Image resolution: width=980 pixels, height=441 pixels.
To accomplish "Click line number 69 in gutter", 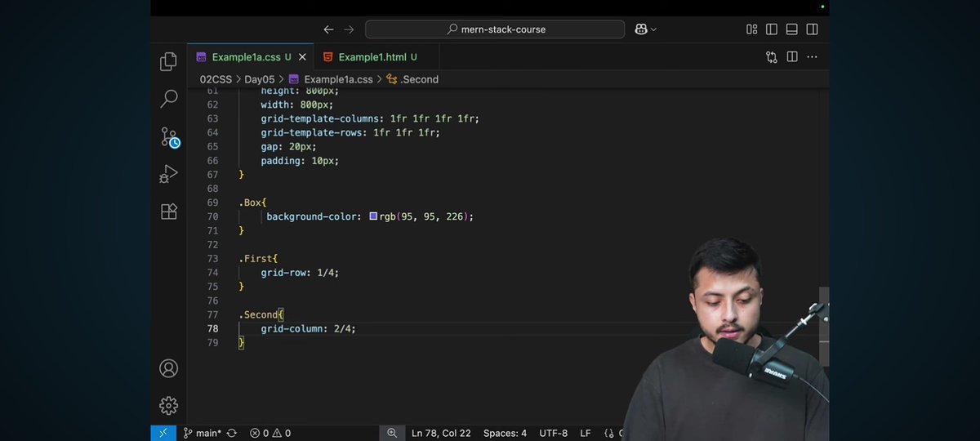I will 212,203.
